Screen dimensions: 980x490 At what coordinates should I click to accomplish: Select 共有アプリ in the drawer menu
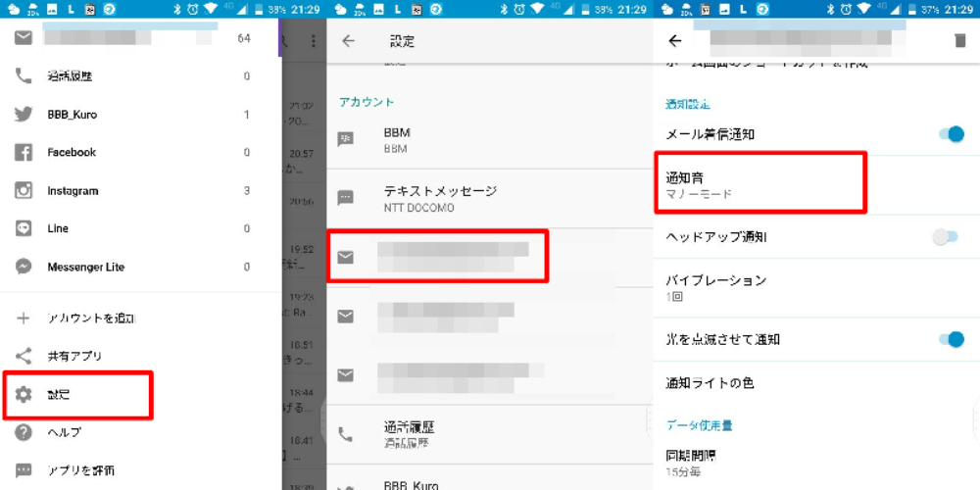click(74, 357)
